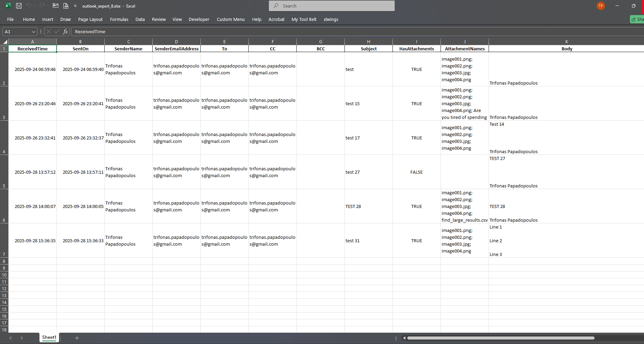This screenshot has height=344, width=644.
Task: Click the TP user account avatar
Action: tap(600, 6)
